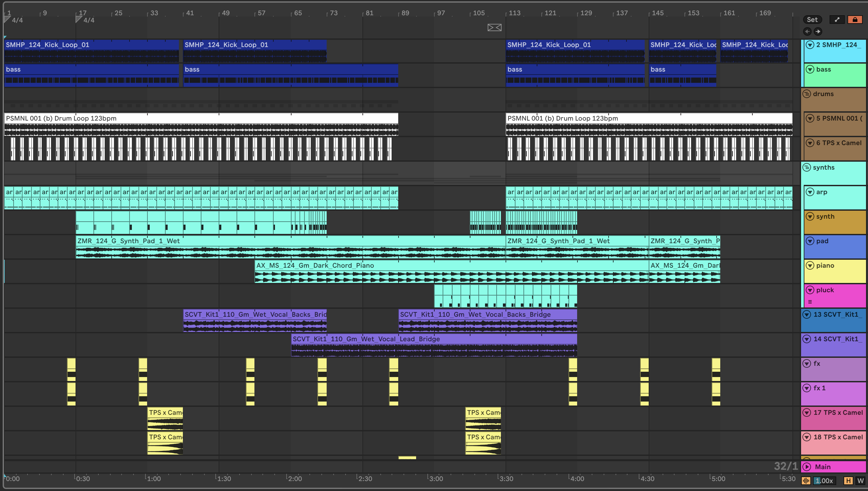
Task: Toggle the orange automation lock icon
Action: [x=855, y=20]
